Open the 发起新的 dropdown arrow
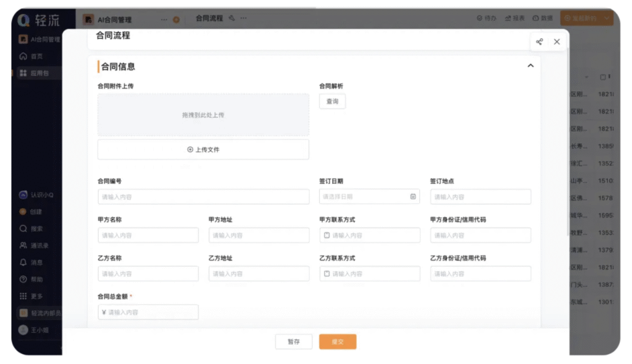632x364 pixels. coord(607,18)
